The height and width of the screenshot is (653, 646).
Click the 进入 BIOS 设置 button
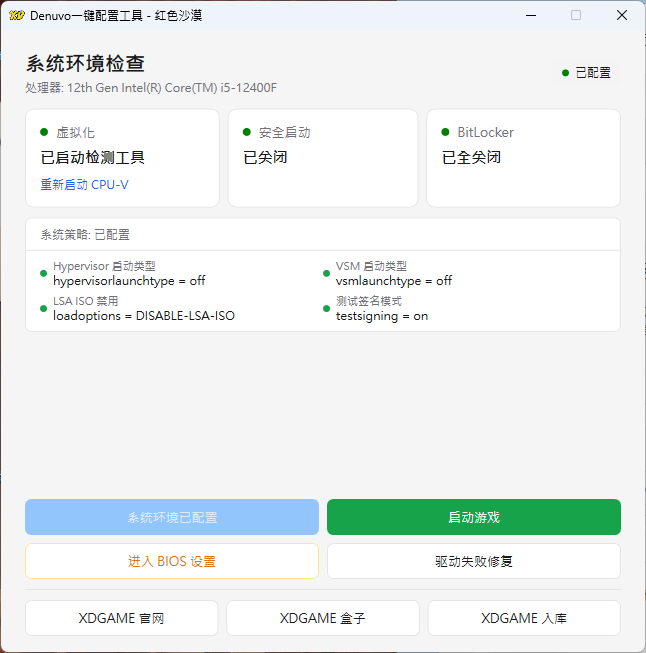point(172,561)
